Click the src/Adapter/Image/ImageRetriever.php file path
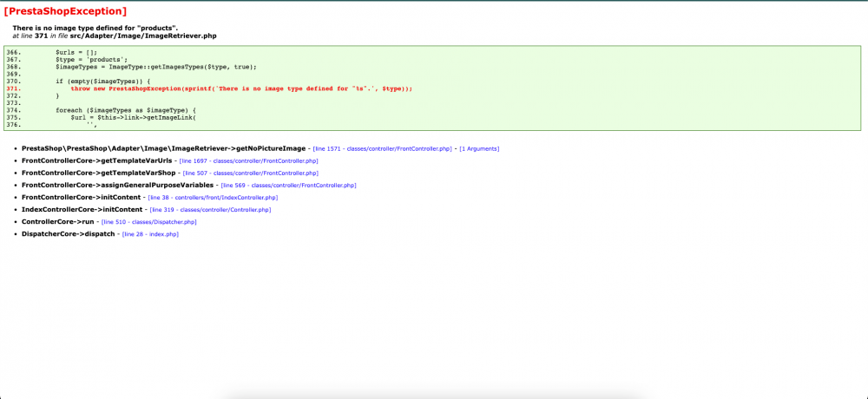This screenshot has width=868, height=399. (x=143, y=36)
